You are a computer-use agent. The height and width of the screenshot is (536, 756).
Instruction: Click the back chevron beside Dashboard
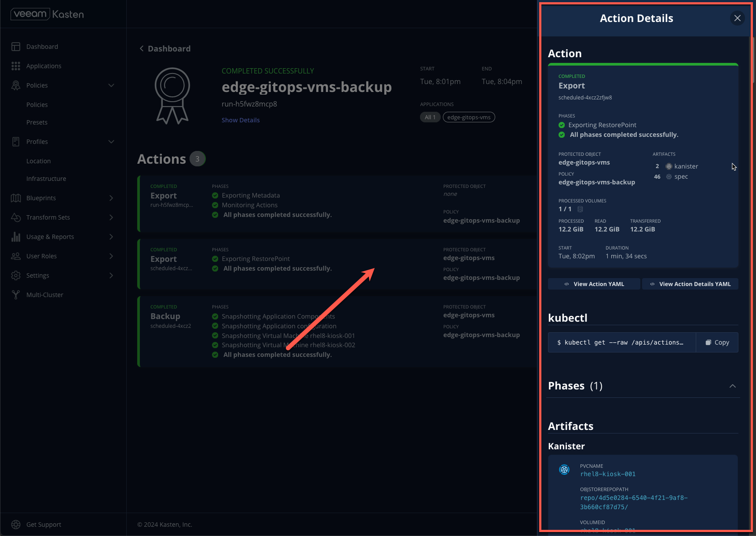(142, 48)
